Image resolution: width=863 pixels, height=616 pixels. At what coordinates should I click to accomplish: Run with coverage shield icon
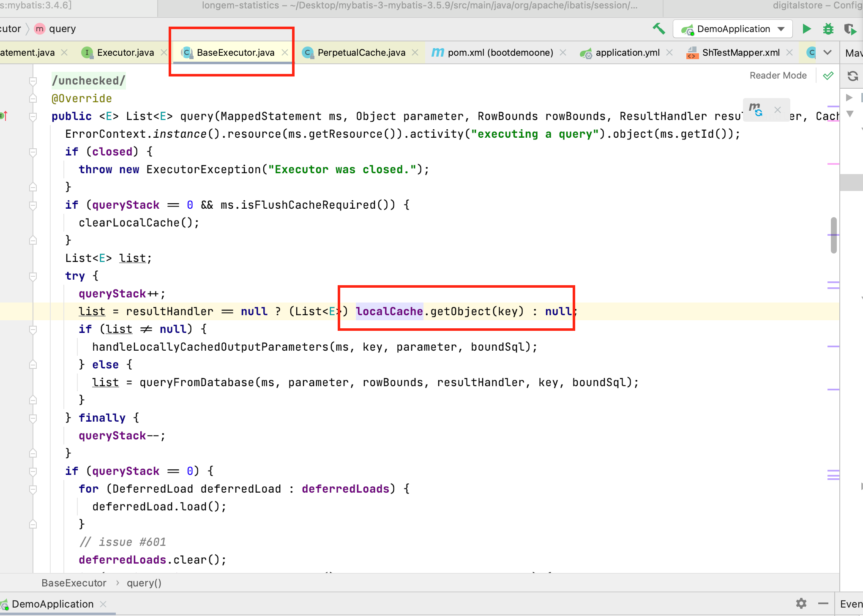849,29
